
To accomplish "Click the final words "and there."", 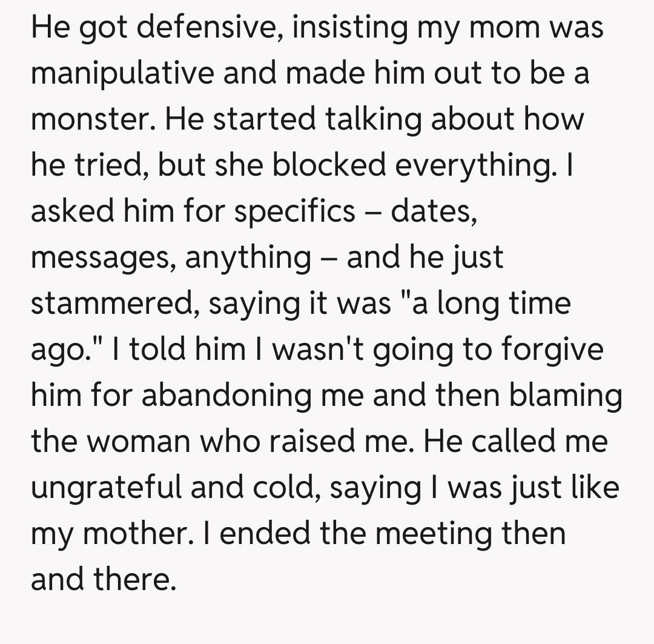I will coord(103,579).
